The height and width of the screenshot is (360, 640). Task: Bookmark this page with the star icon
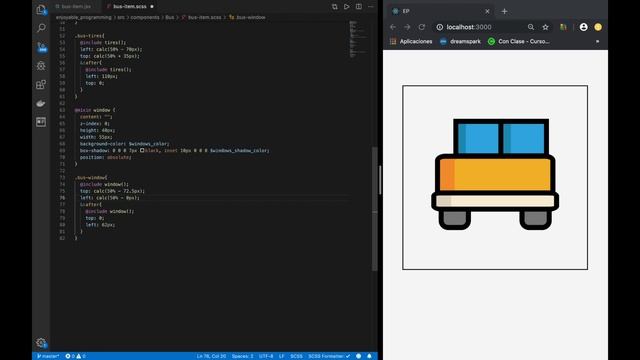[x=545, y=27]
